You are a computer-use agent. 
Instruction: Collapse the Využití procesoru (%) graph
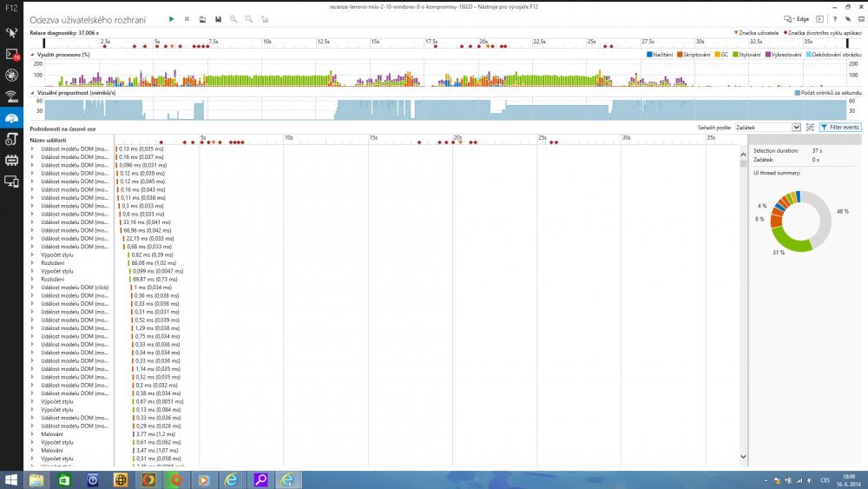tap(32, 55)
